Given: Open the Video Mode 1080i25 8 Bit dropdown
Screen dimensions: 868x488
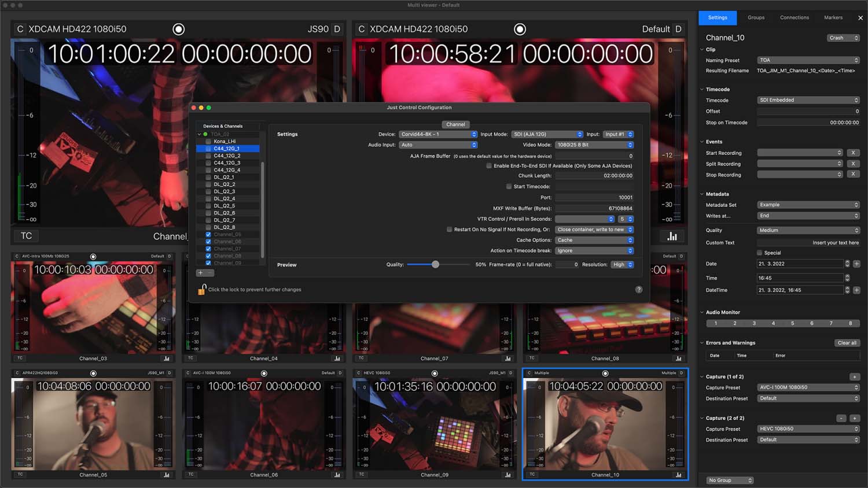Looking at the screenshot, I should point(594,145).
